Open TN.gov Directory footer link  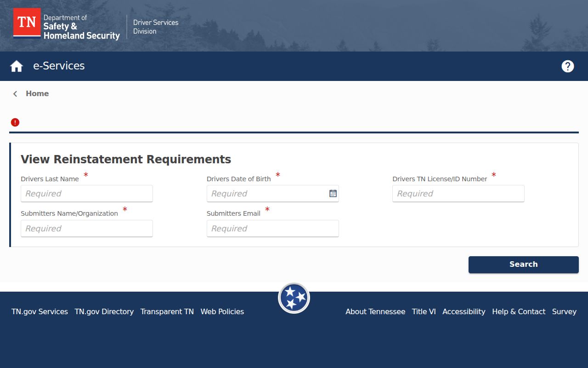(104, 311)
